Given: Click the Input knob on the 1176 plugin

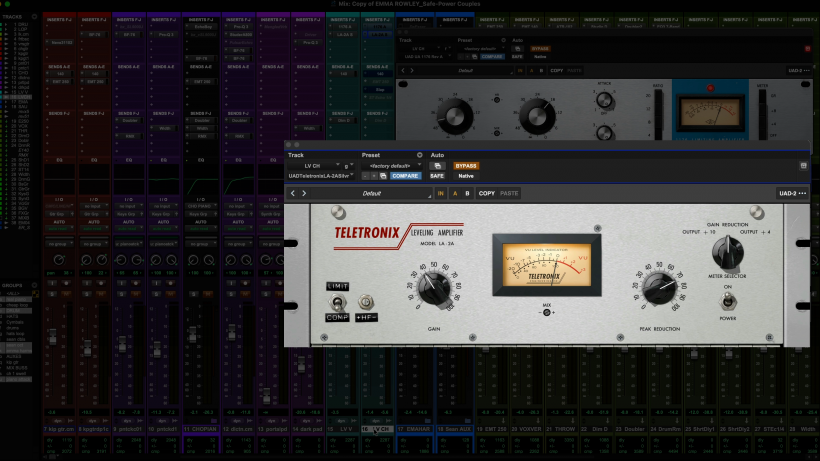Looking at the screenshot, I should (455, 116).
